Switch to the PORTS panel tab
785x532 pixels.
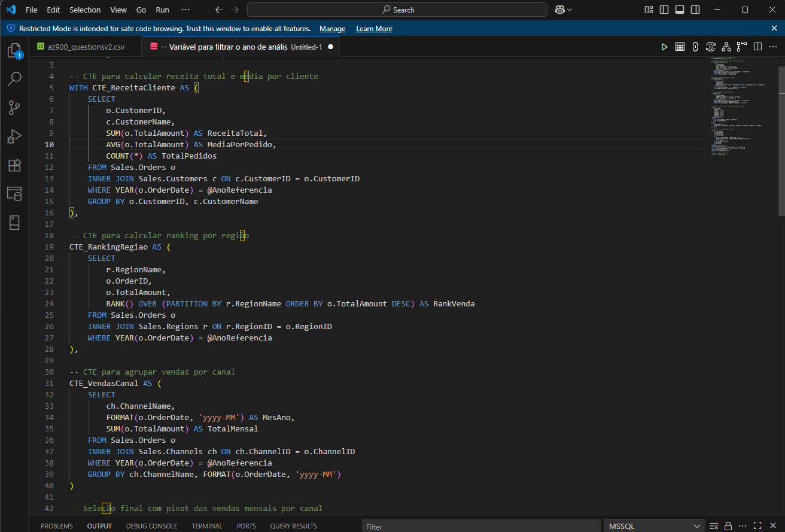coord(246,526)
